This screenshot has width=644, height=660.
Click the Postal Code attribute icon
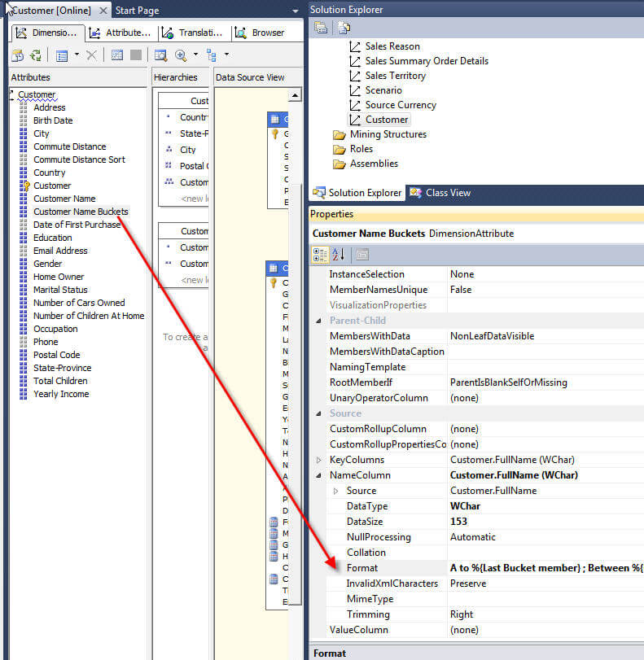24,356
